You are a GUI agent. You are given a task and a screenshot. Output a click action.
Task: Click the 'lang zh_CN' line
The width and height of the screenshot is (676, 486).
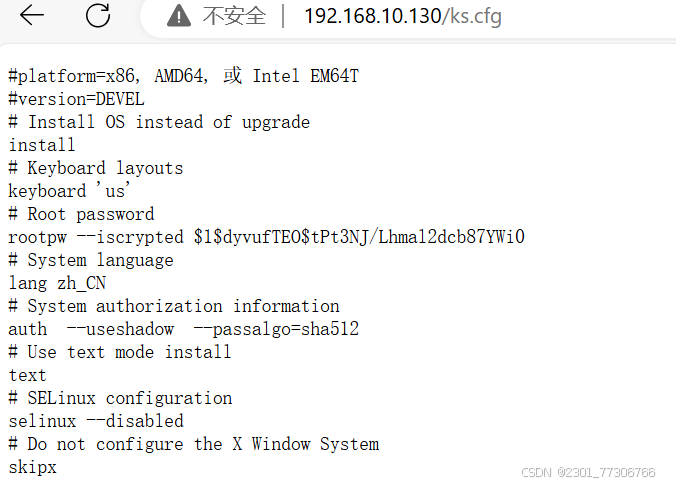(x=57, y=283)
